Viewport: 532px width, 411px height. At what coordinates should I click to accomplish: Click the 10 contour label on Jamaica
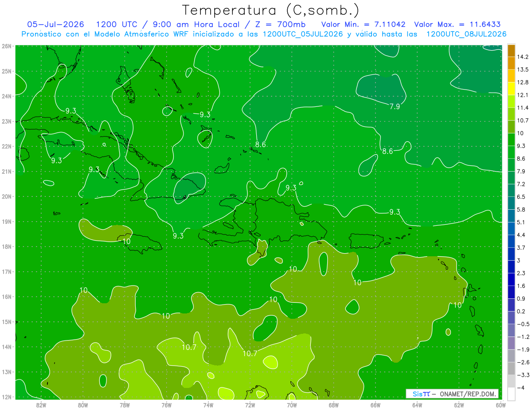[x=126, y=242]
